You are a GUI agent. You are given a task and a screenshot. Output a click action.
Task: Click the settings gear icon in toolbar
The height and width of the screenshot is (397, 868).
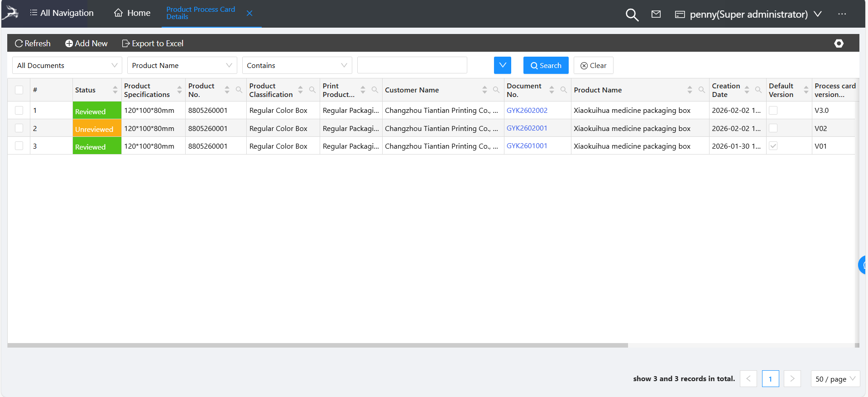pyautogui.click(x=839, y=44)
